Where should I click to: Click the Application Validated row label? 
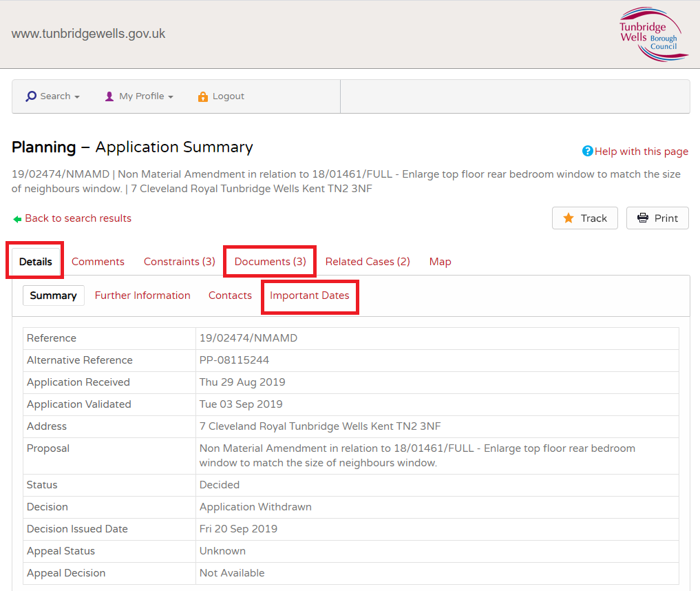79,404
